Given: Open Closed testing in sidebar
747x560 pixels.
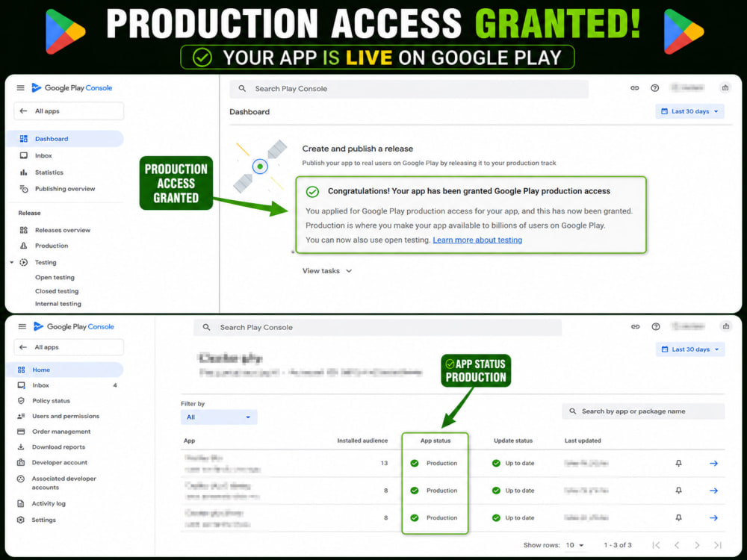Looking at the screenshot, I should click(57, 291).
